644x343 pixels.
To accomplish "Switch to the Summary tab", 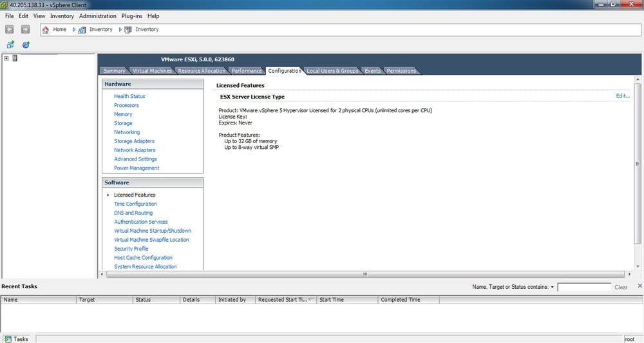I will (x=114, y=71).
